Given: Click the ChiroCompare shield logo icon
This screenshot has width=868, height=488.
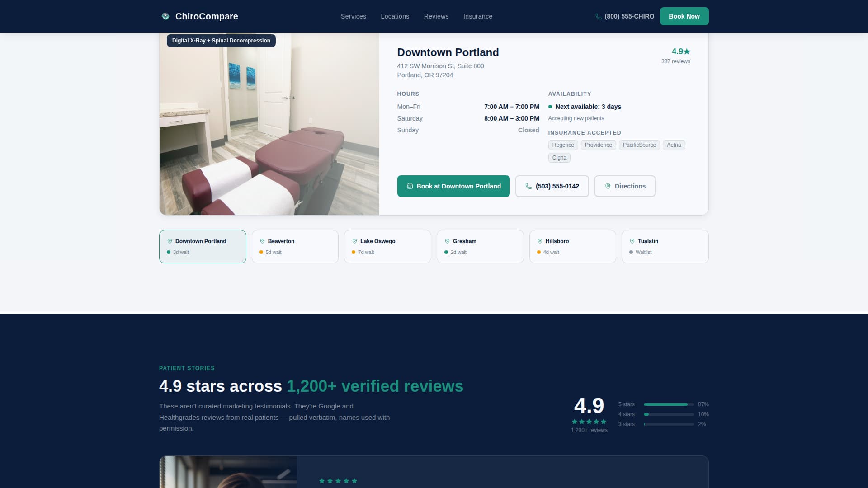Looking at the screenshot, I should point(165,16).
